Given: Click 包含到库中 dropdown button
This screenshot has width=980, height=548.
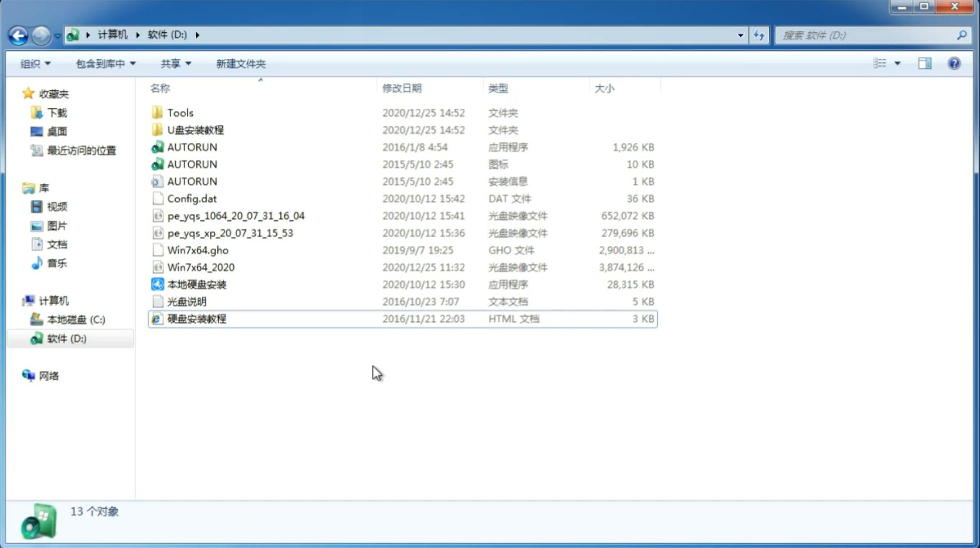Looking at the screenshot, I should [103, 63].
